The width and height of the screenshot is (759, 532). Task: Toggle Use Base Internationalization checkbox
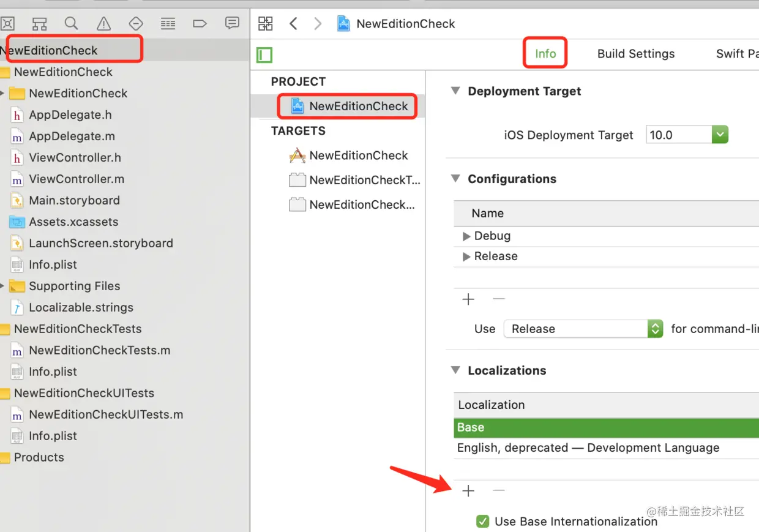click(483, 522)
